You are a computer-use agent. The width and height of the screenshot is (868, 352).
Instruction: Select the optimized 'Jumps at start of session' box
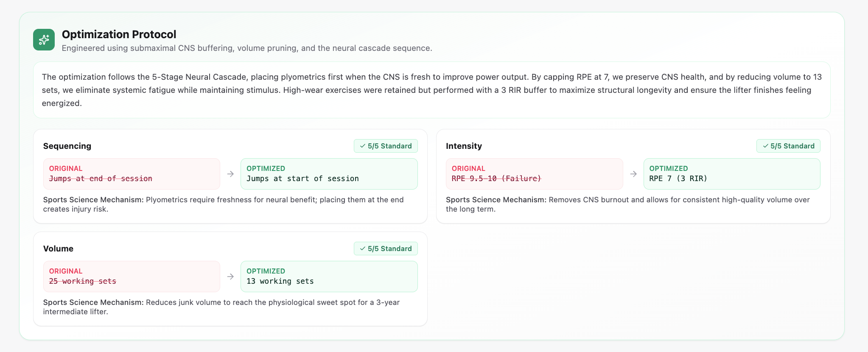[329, 174]
